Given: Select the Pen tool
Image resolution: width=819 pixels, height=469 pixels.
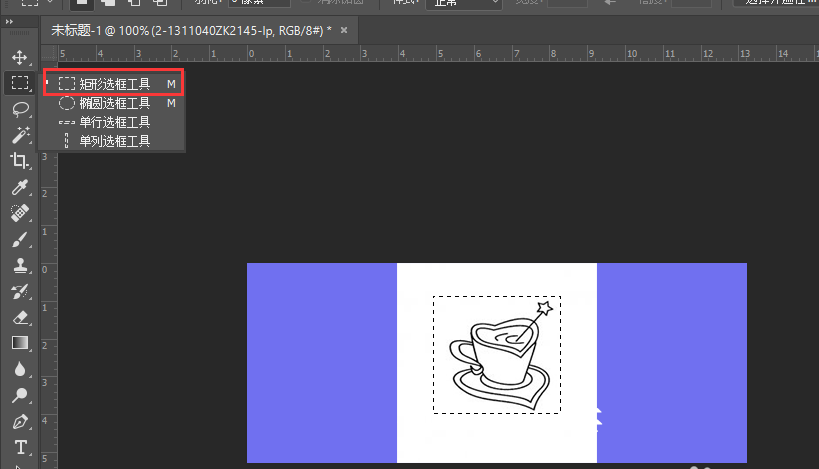Looking at the screenshot, I should 19,421.
